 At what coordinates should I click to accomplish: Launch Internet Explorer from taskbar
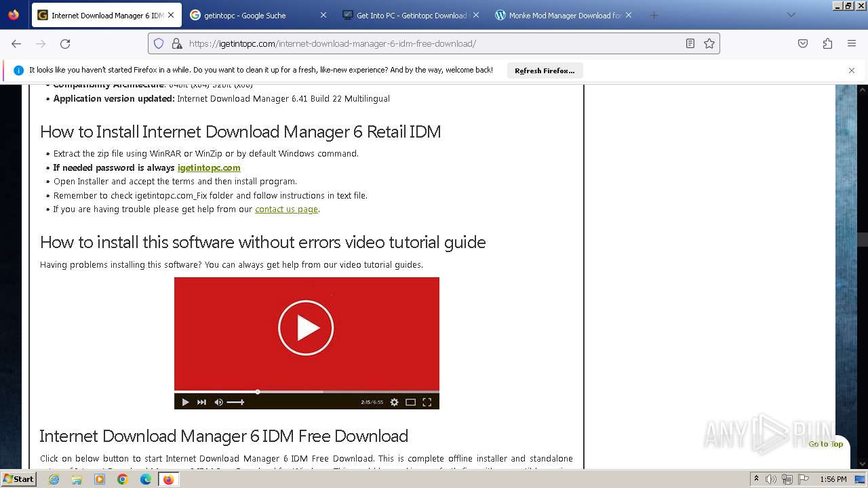pos(54,479)
